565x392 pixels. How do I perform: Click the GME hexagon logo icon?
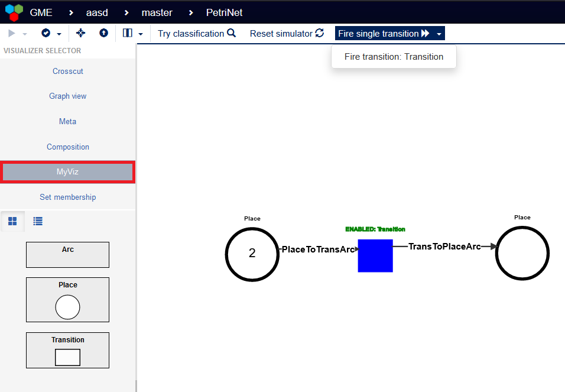[13, 12]
